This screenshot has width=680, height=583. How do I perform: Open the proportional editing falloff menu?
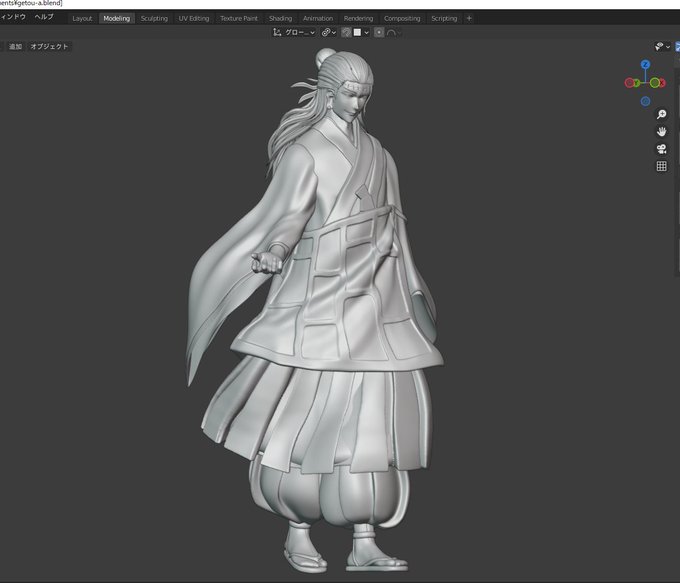point(394,33)
